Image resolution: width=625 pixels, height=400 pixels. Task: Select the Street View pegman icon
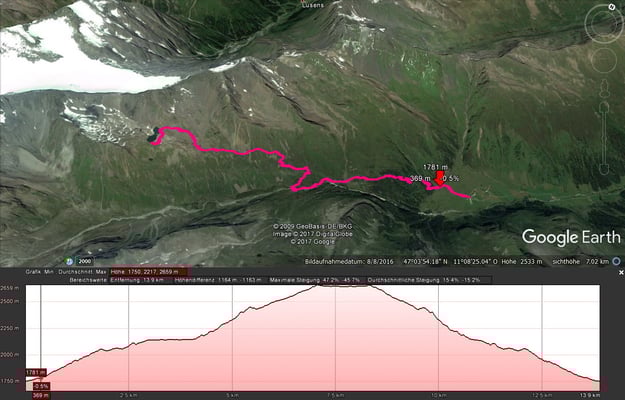(604, 88)
